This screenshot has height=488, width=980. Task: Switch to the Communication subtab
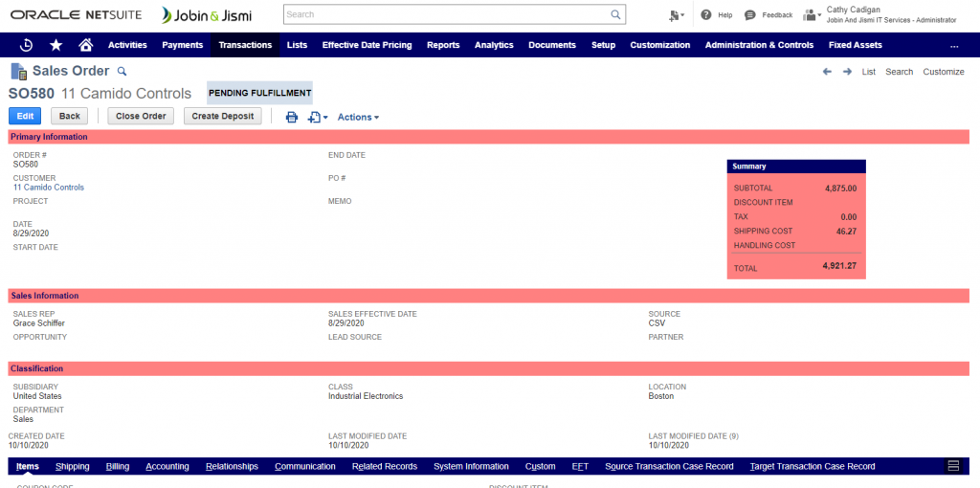point(305,466)
